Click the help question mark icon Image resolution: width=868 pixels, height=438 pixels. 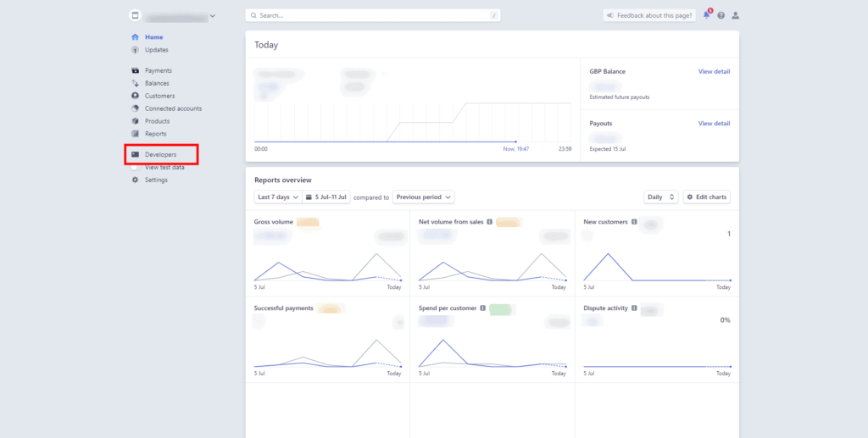pos(721,15)
